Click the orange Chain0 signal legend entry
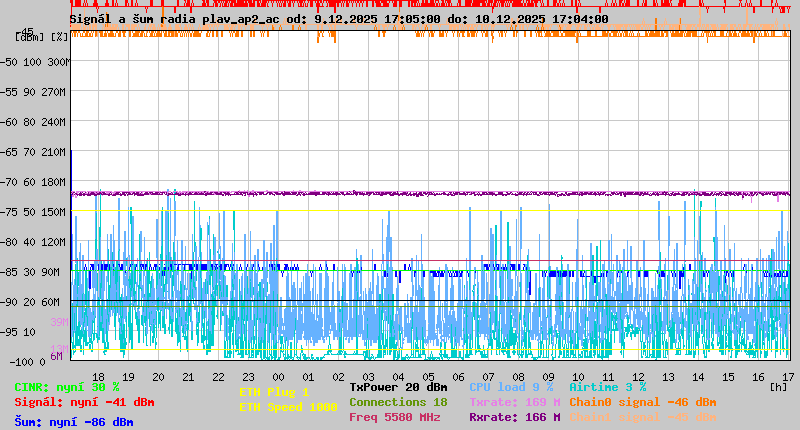Viewport: 800px width, 430px height. [x=642, y=402]
